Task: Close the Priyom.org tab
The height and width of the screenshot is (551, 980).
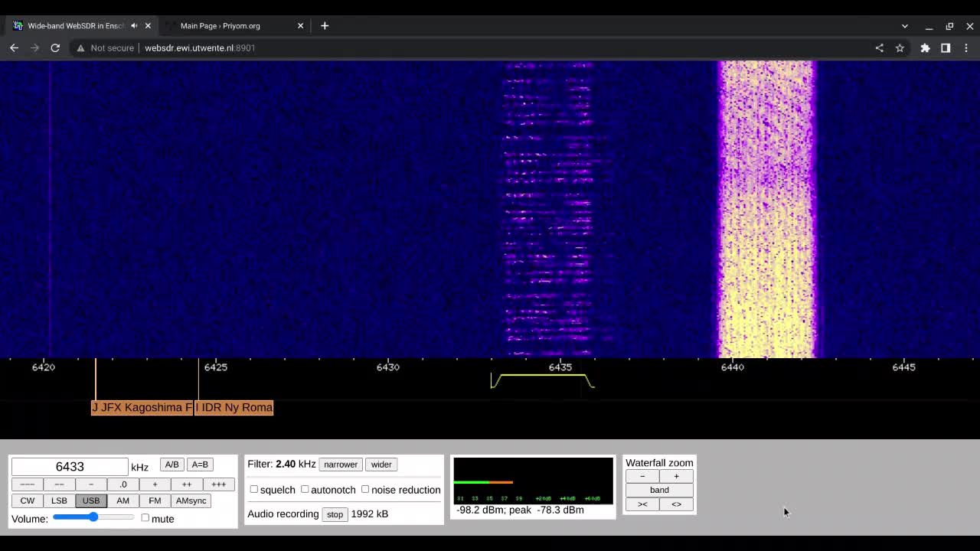Action: coord(300,25)
